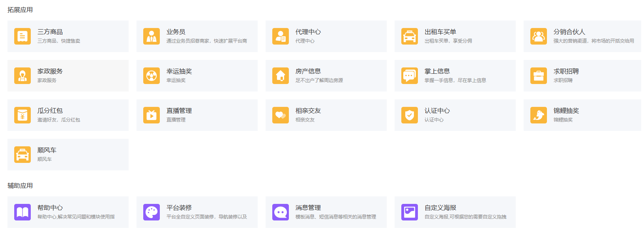Click the 出租车买单 taxi icon
The width and height of the screenshot is (644, 239).
coord(410,36)
